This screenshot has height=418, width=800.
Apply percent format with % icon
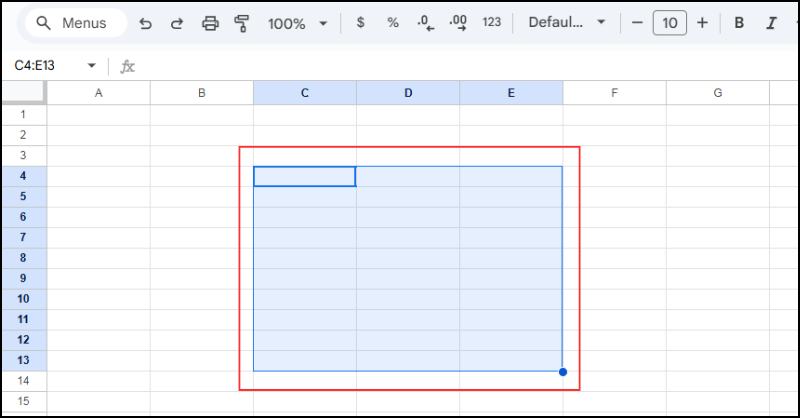(x=393, y=23)
